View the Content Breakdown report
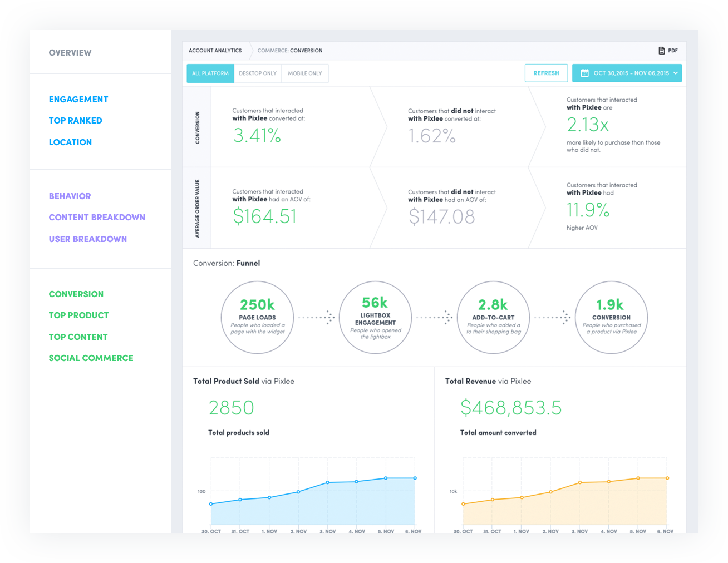Screen dimensions: 728x563 tap(97, 217)
